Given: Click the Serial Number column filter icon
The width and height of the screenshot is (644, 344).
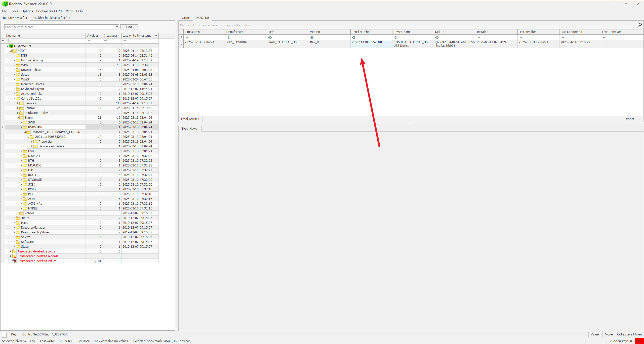Looking at the screenshot, I should coord(354,37).
